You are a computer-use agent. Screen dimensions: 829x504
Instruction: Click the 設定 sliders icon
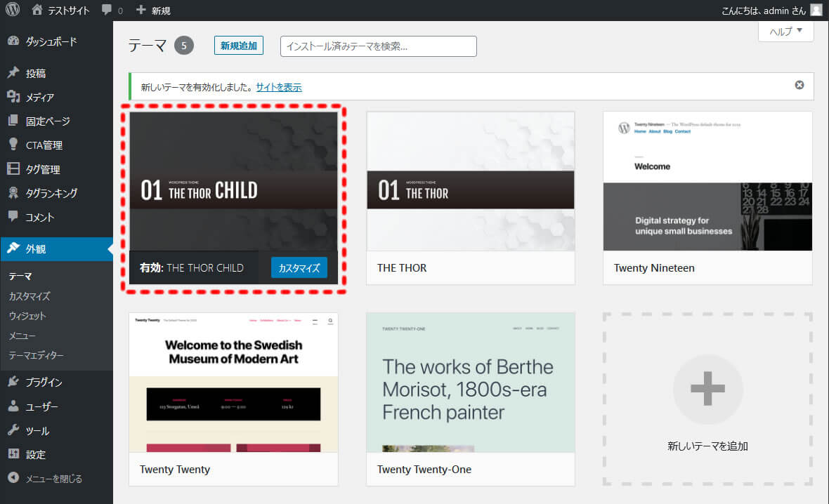point(13,454)
